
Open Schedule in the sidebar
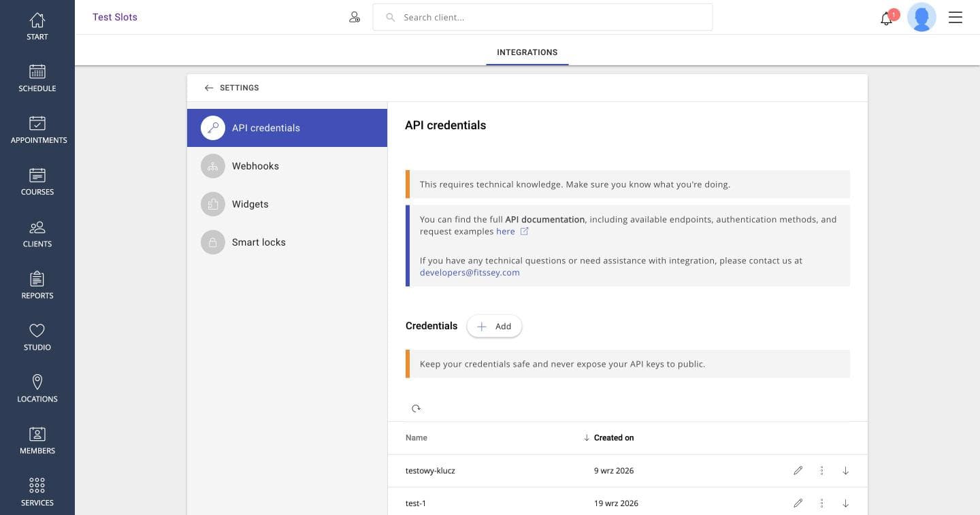tap(37, 78)
